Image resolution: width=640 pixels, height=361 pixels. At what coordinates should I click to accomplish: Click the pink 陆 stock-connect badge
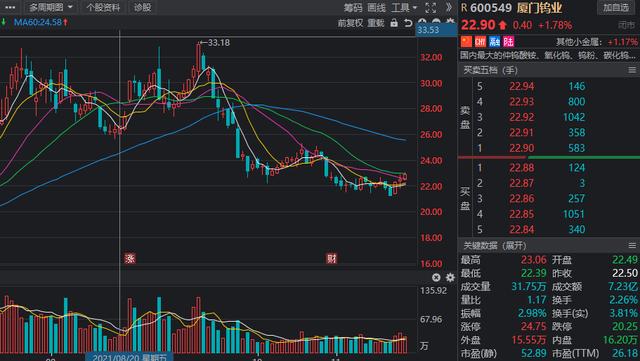click(509, 41)
